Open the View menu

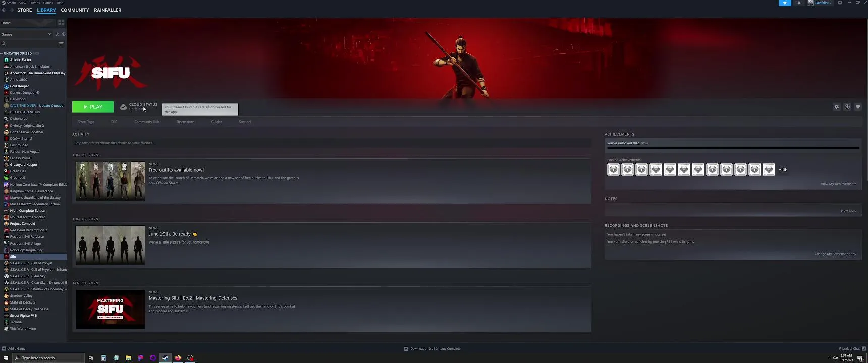pos(23,3)
